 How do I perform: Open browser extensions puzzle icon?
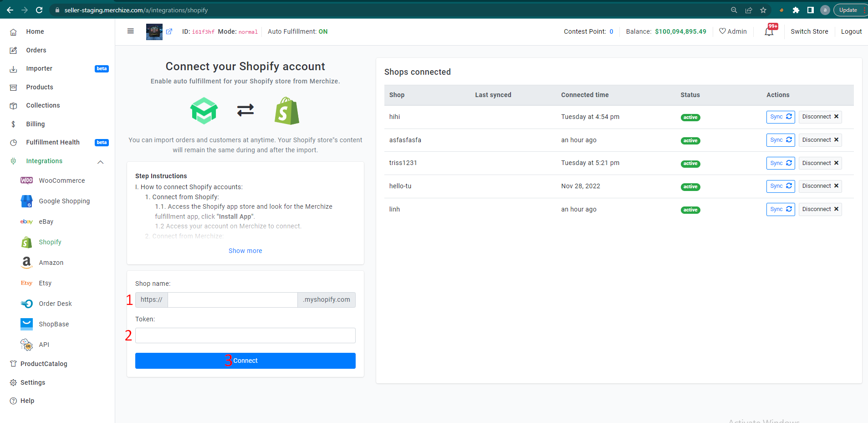coord(796,10)
